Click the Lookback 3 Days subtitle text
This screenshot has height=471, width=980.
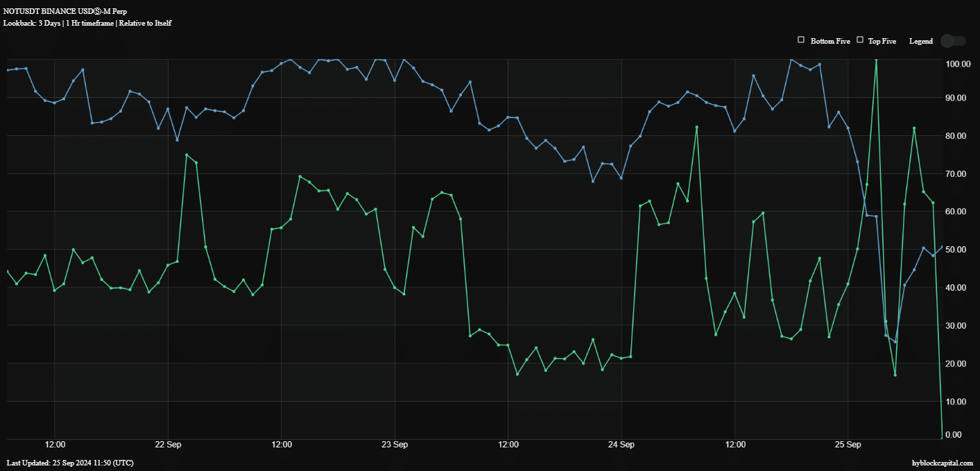[87, 23]
